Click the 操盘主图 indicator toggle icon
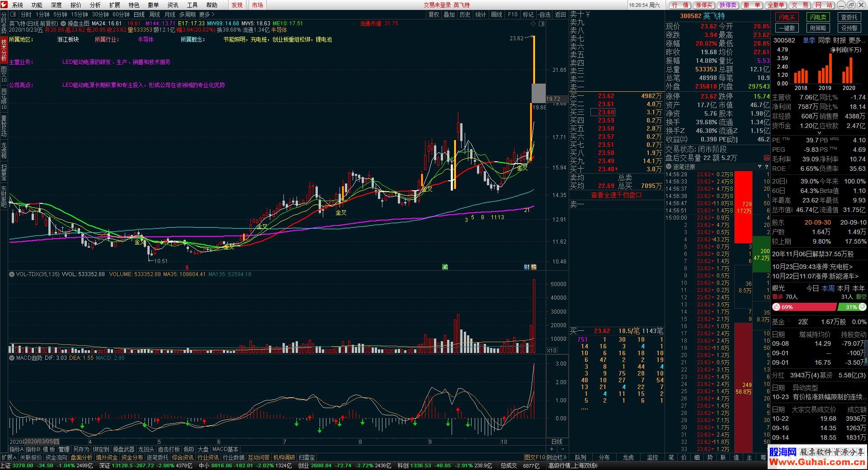 click(x=63, y=23)
